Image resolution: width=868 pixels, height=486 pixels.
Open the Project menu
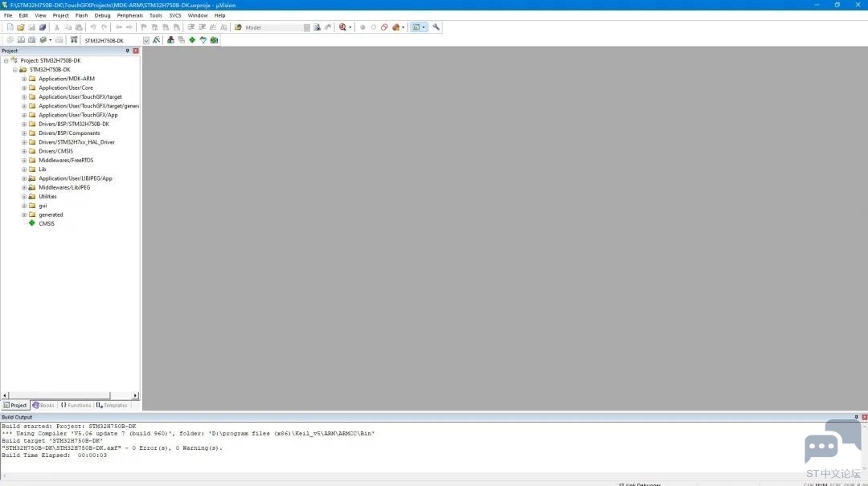(61, 15)
